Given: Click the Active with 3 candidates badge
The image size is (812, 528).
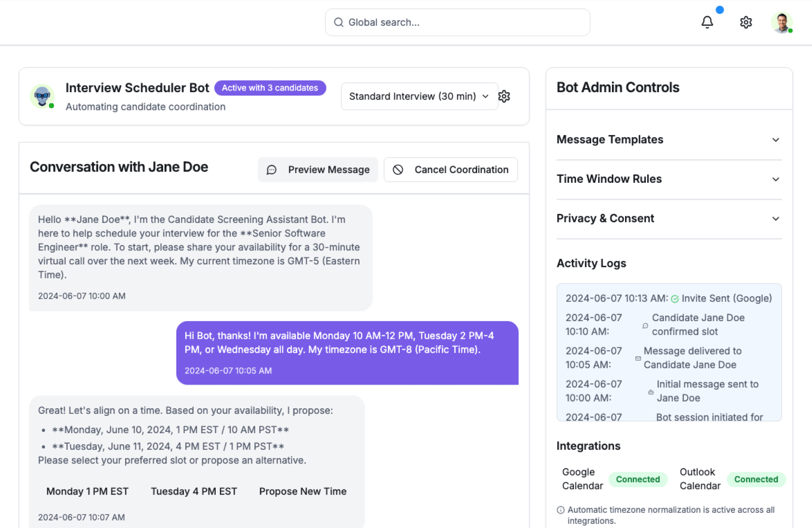Looking at the screenshot, I should [x=270, y=88].
